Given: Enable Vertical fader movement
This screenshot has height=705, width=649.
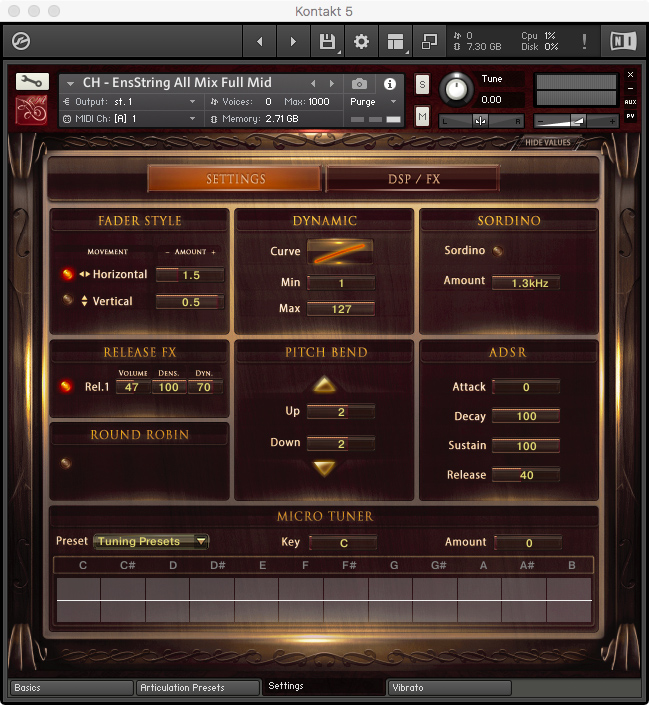Looking at the screenshot, I should (67, 299).
